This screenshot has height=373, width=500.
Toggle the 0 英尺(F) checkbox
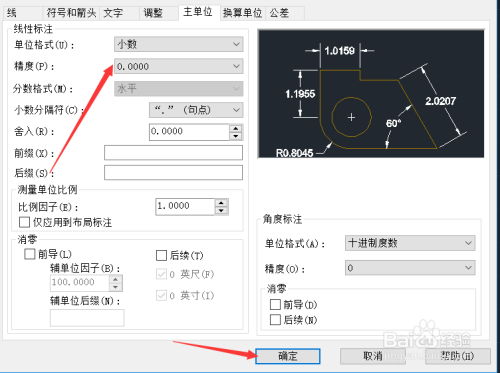161,274
